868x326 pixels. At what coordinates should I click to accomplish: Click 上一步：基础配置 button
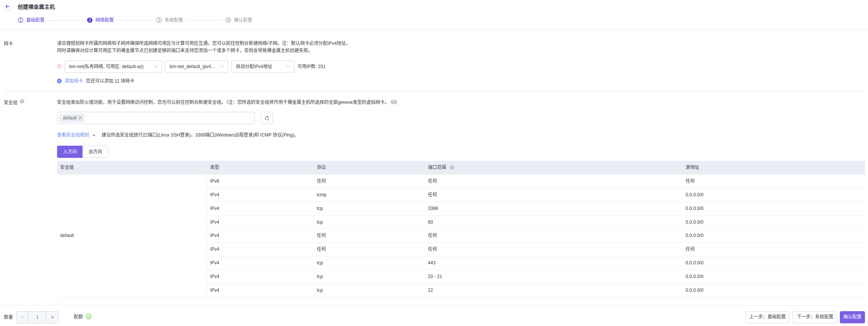tap(767, 317)
